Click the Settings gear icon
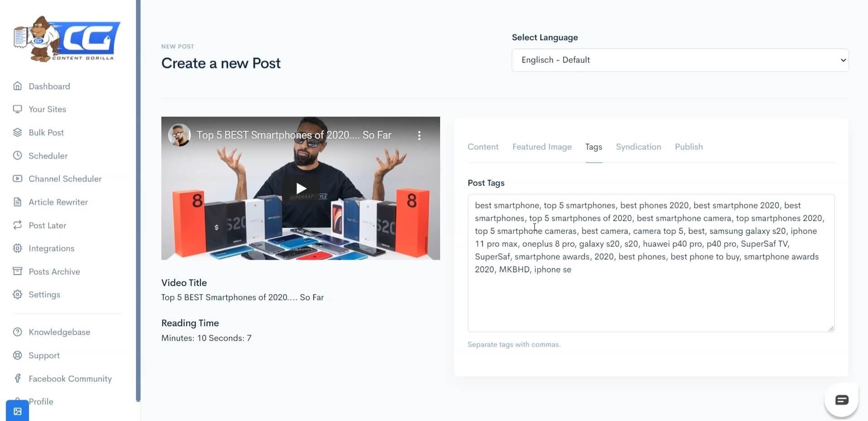Viewport: 868px width, 421px height. tap(17, 295)
